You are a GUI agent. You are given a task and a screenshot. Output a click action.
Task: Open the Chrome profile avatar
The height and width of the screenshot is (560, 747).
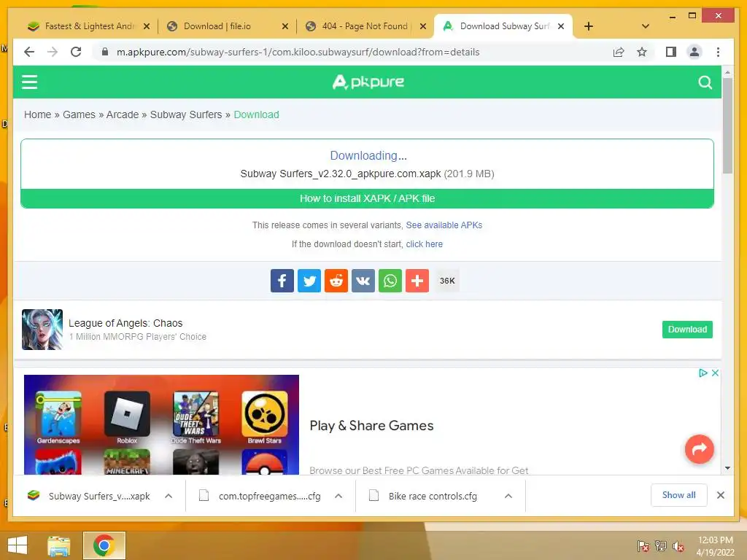tap(694, 52)
